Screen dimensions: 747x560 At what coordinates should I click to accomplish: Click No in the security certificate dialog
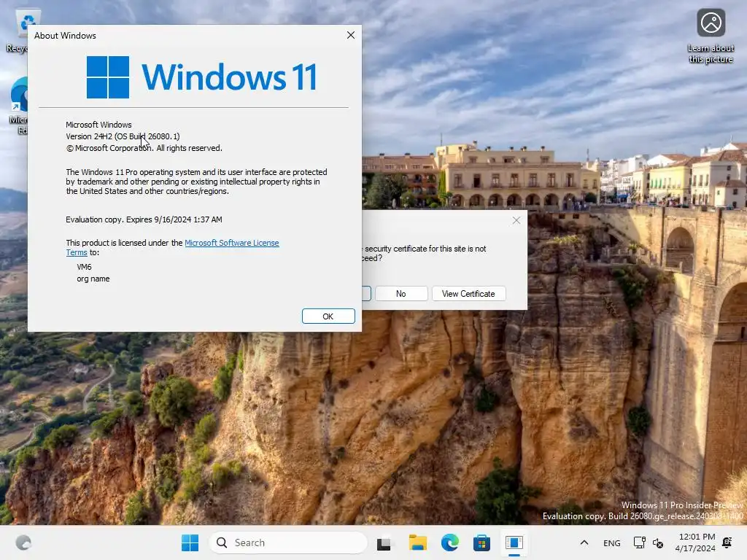point(401,294)
